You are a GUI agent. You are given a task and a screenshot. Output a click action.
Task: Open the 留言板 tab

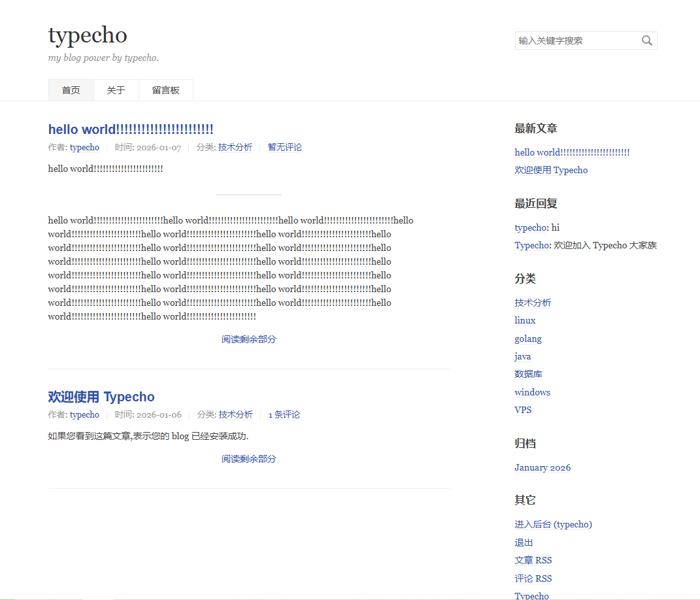(x=165, y=90)
